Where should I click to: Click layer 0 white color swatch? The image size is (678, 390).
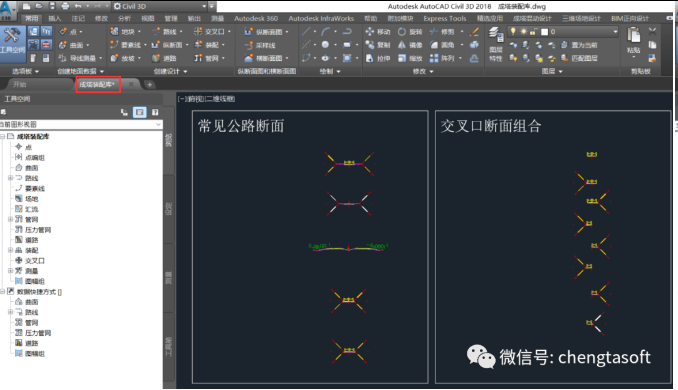(544, 32)
